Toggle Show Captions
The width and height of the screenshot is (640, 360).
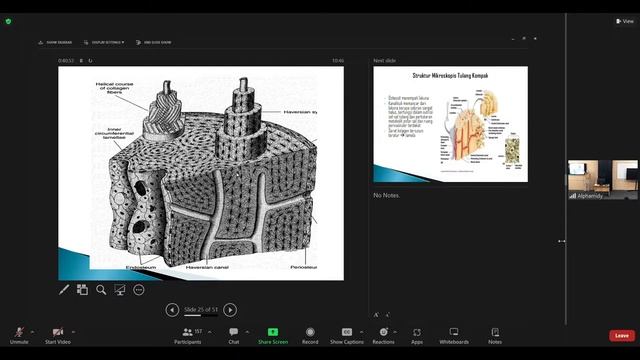347,336
